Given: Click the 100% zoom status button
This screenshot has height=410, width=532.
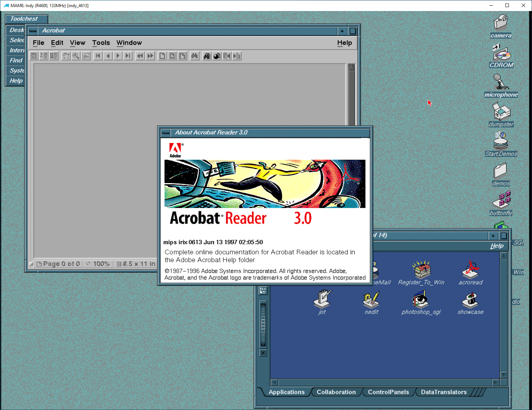Looking at the screenshot, I should click(98, 264).
